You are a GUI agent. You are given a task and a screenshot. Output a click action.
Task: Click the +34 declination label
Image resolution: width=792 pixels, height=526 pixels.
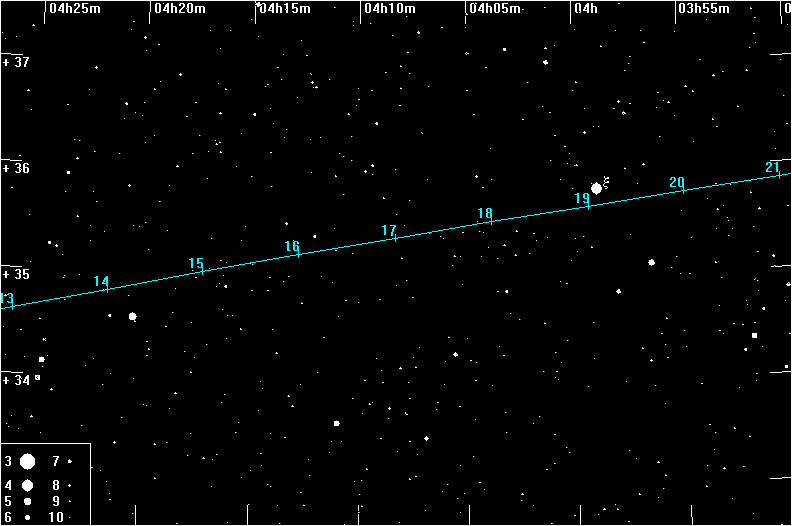click(17, 380)
